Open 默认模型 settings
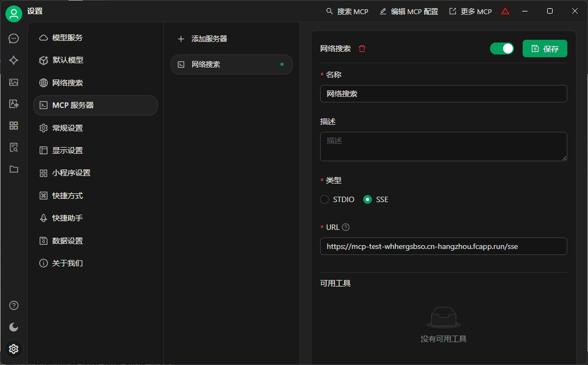The image size is (588, 365). point(96,60)
